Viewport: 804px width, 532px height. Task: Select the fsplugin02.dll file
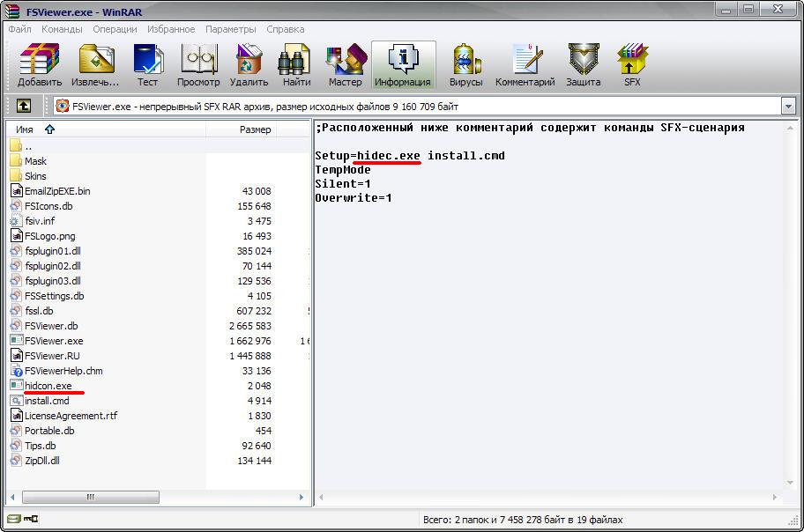point(46,266)
